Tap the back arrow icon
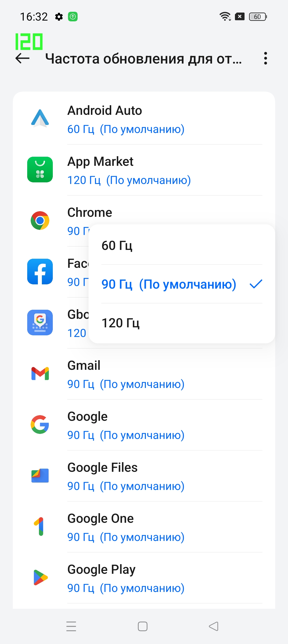The height and width of the screenshot is (644, 288). pyautogui.click(x=22, y=58)
